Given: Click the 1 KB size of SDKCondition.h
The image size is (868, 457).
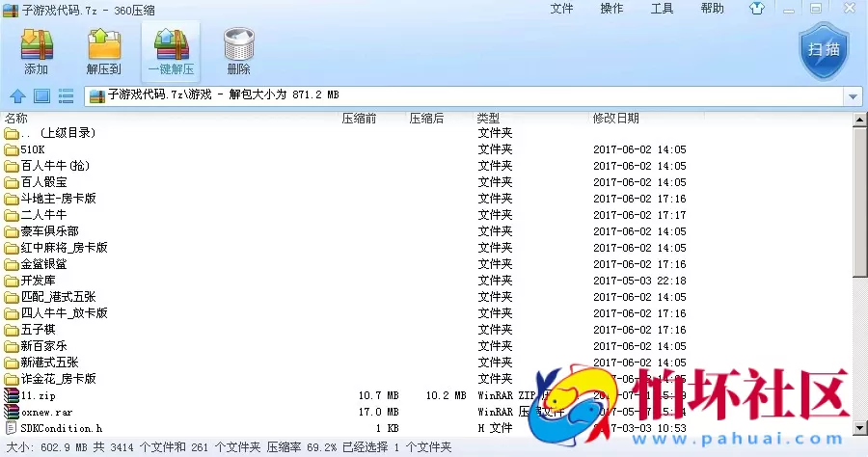Looking at the screenshot, I should point(387,428).
